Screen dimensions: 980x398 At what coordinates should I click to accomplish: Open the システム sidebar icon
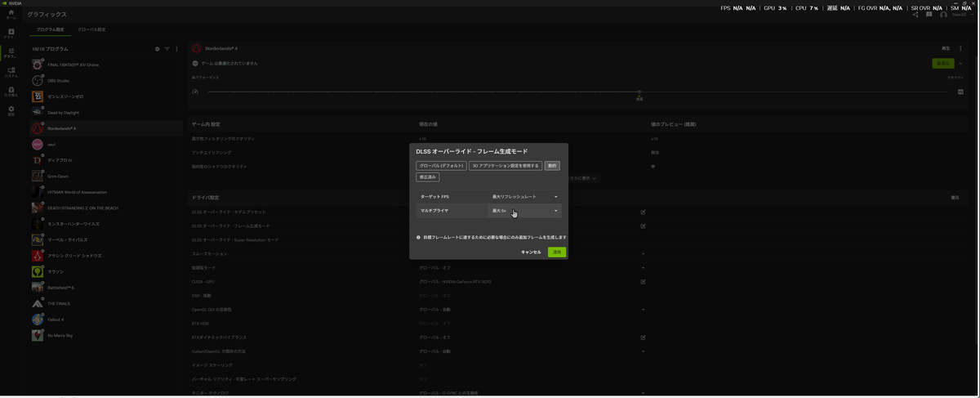tap(11, 72)
